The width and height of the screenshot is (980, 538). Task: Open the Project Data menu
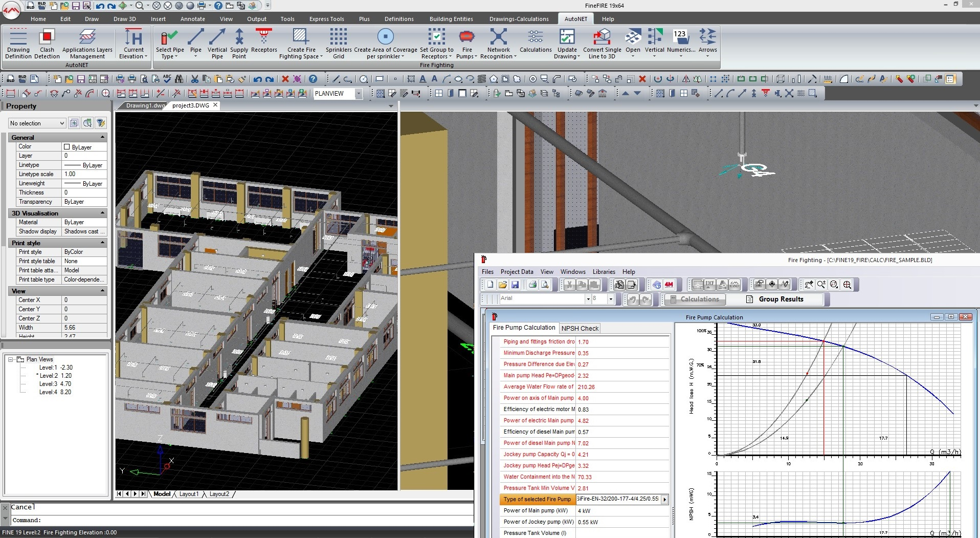517,272
